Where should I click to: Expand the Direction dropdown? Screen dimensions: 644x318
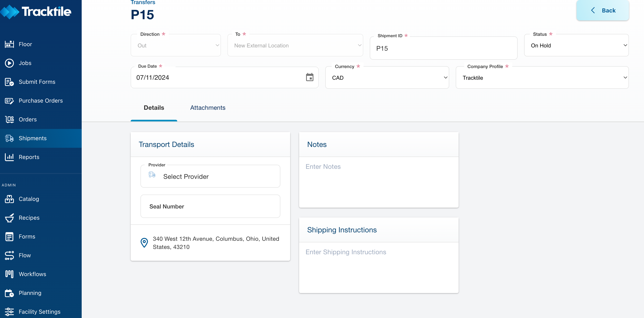click(x=176, y=46)
